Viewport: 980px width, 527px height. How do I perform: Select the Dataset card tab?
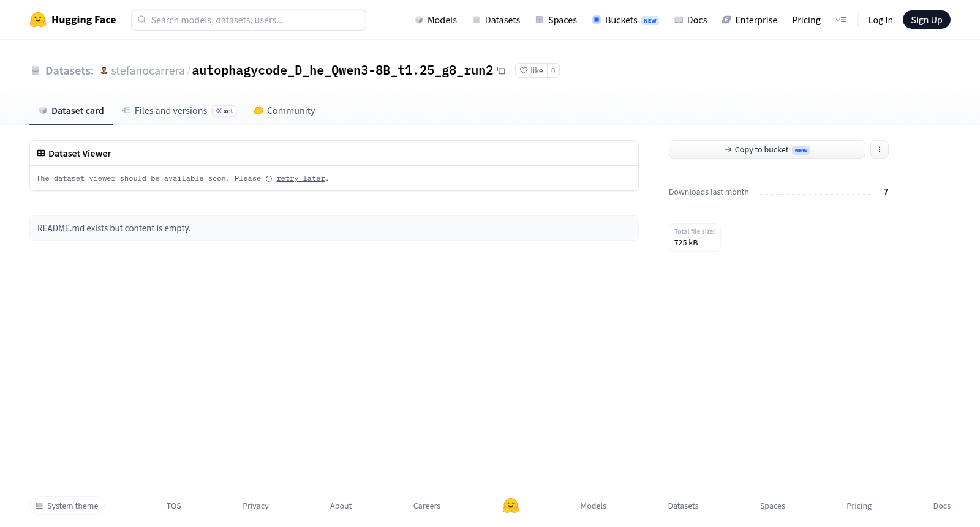click(71, 111)
